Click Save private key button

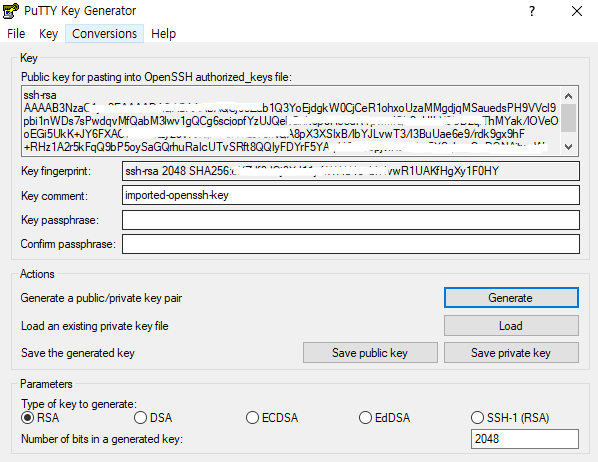(511, 353)
